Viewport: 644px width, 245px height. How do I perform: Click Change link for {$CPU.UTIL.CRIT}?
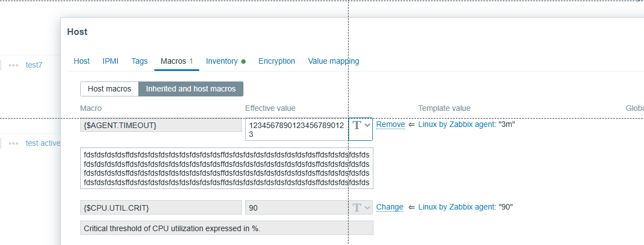[389, 207]
